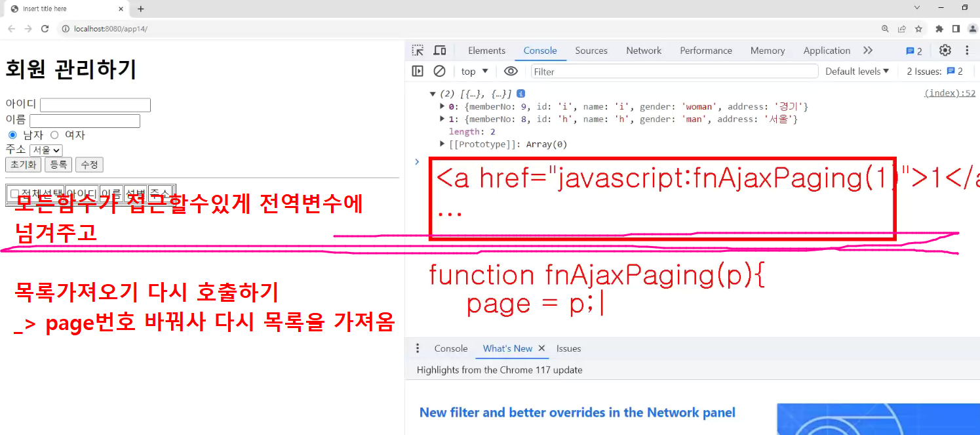Switch to the Memory tab
The height and width of the screenshot is (435, 980).
tap(768, 51)
